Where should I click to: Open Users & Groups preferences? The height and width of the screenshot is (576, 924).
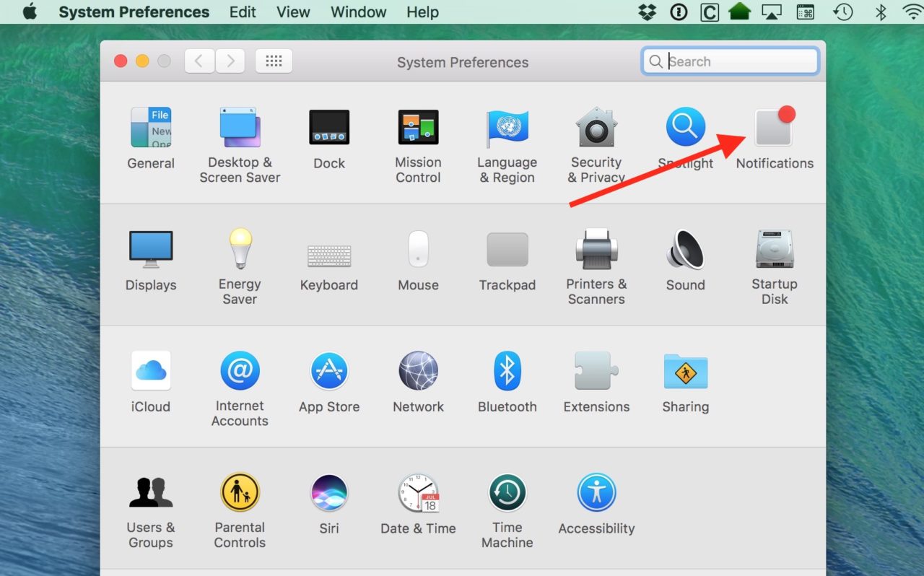coord(150,511)
